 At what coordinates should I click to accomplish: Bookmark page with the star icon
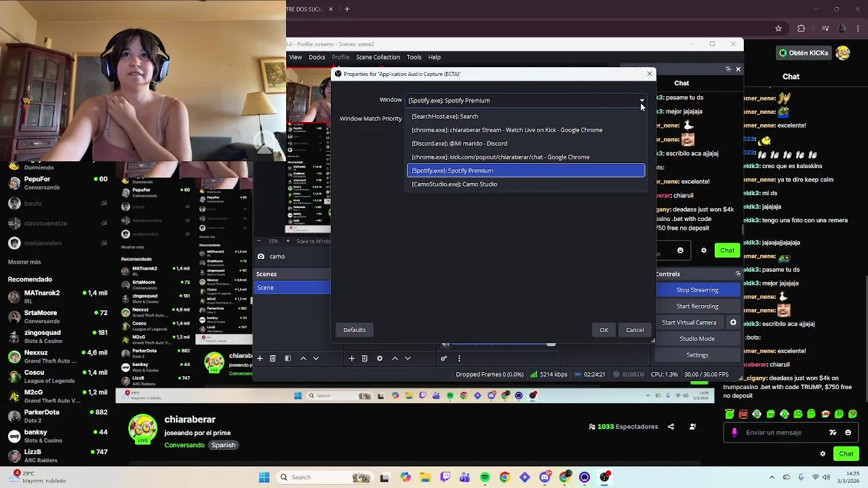coord(778,28)
